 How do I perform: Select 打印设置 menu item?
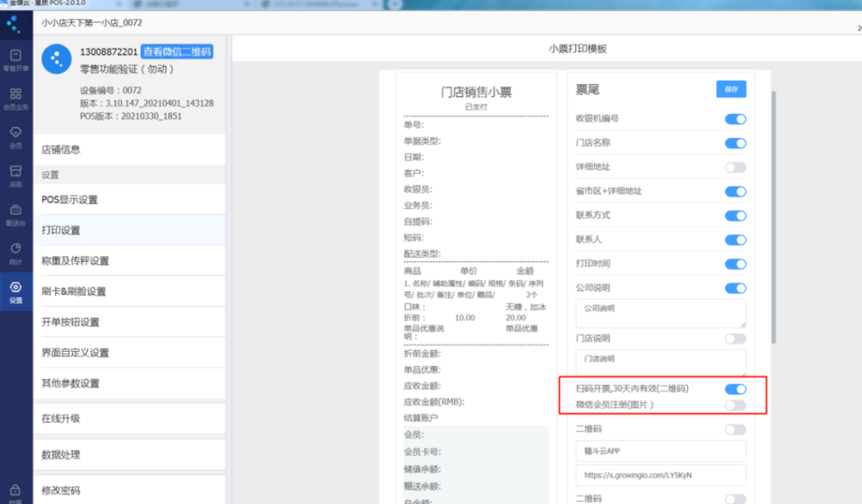tap(129, 230)
